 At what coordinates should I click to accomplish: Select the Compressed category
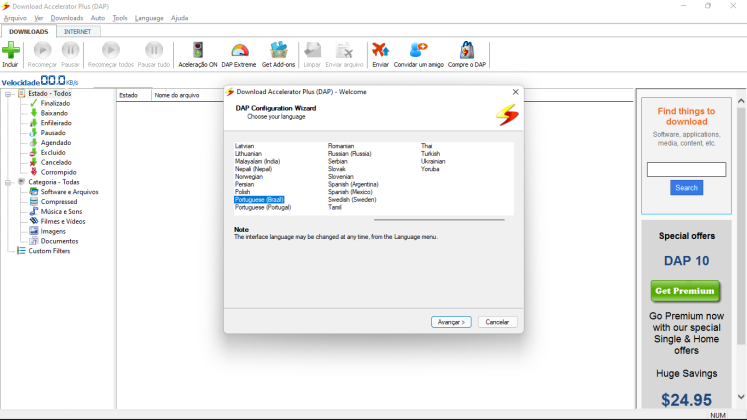click(x=59, y=202)
